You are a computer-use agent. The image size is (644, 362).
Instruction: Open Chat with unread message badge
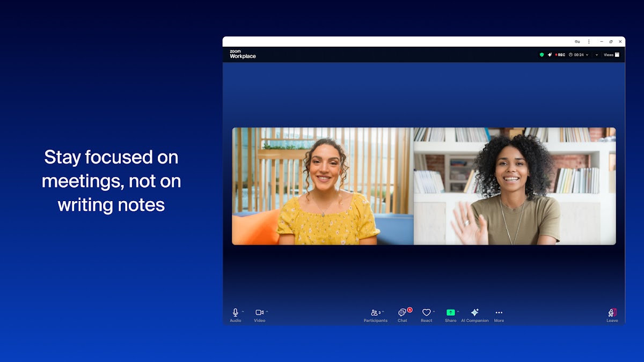(x=402, y=313)
